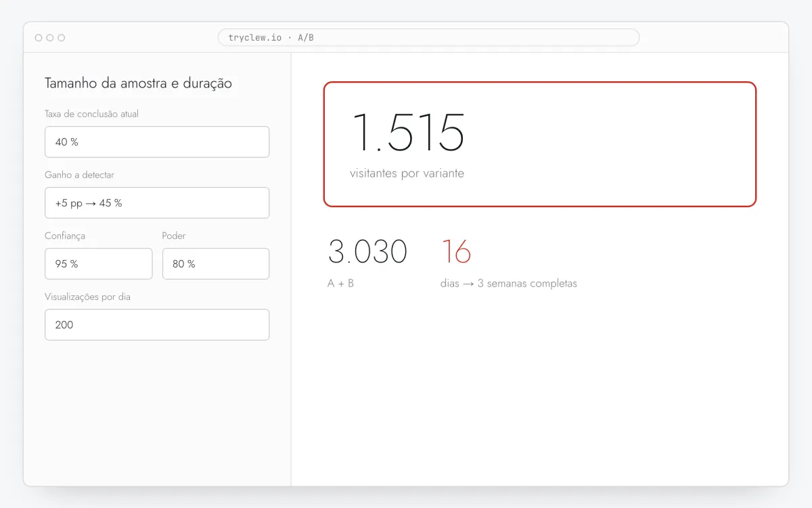Select the Poder 80 % field

(216, 263)
